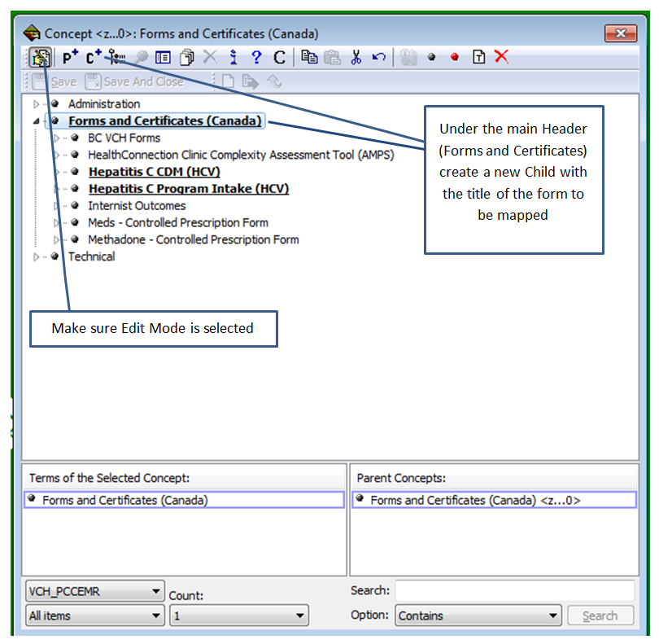The height and width of the screenshot is (644, 659).
Task: Select the Technical tree item
Action: click(91, 256)
